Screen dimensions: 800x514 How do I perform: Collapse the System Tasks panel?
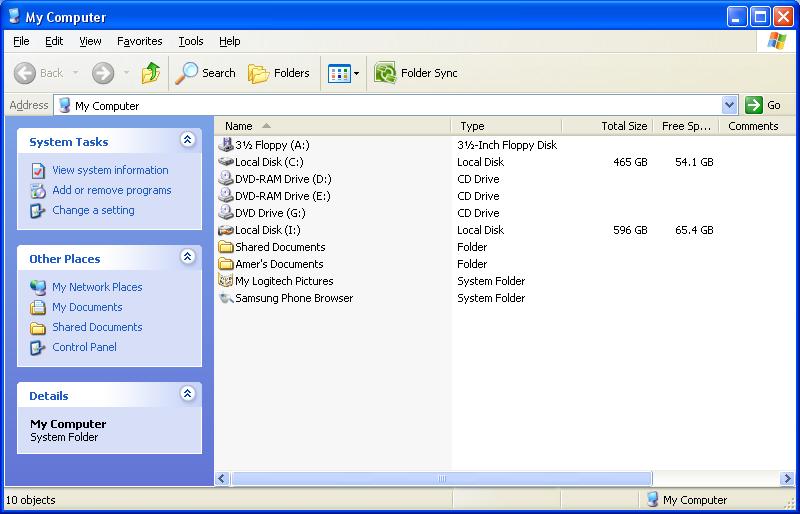coord(187,141)
